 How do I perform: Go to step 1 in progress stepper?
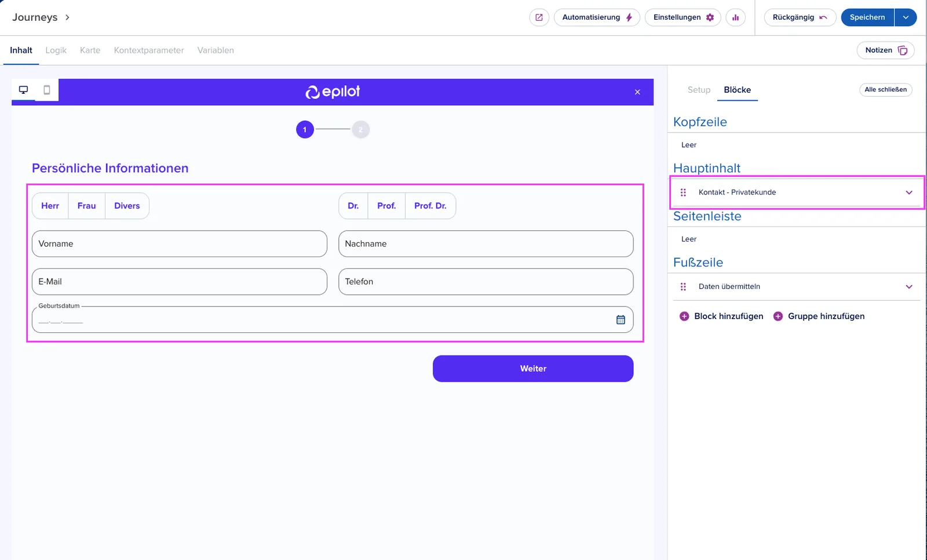click(x=305, y=130)
